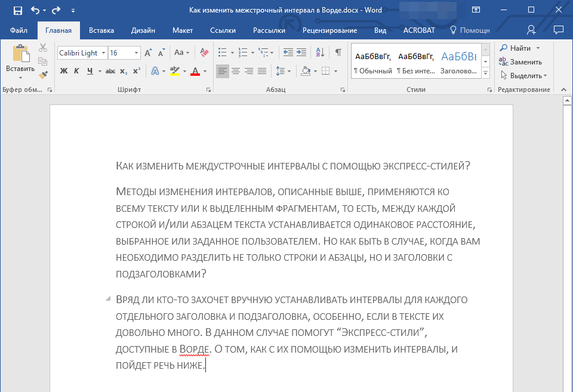
Task: Click the Cut scissors icon
Action: pos(43,48)
